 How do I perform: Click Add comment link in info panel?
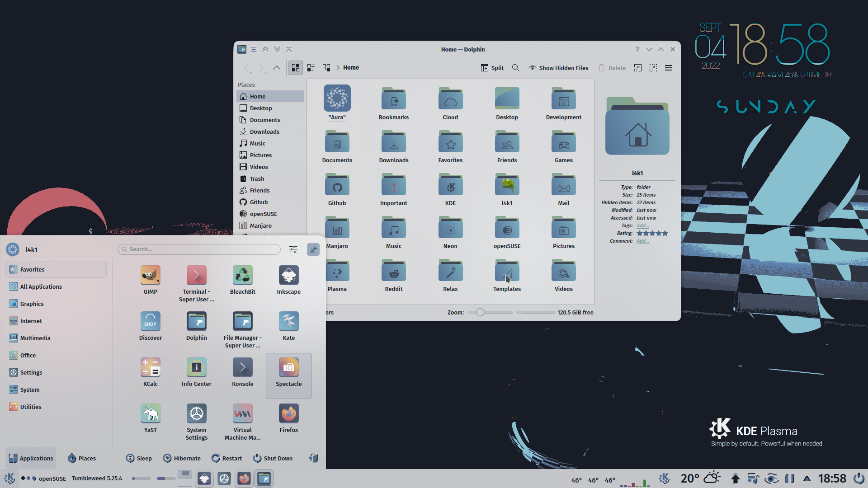click(x=642, y=241)
